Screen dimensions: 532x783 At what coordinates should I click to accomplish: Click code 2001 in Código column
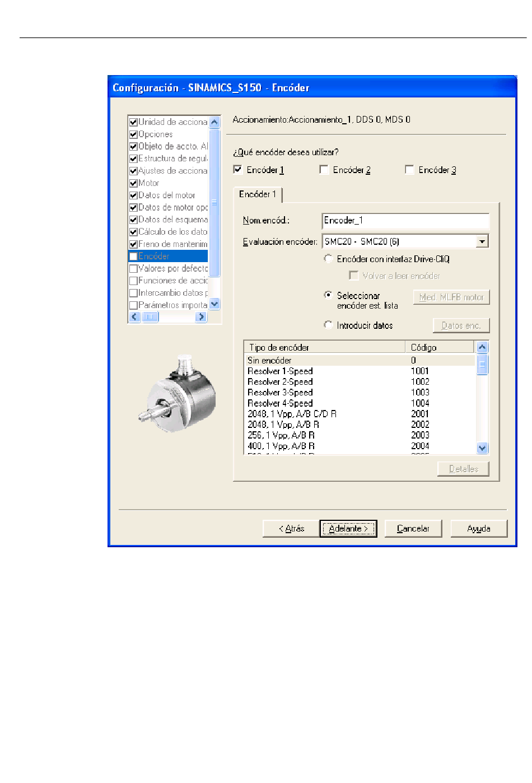pyautogui.click(x=420, y=413)
